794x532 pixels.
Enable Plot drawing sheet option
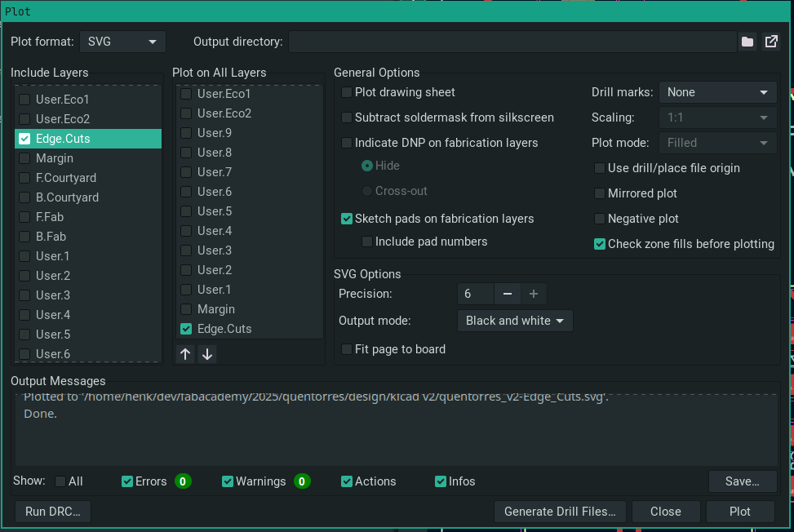348,92
